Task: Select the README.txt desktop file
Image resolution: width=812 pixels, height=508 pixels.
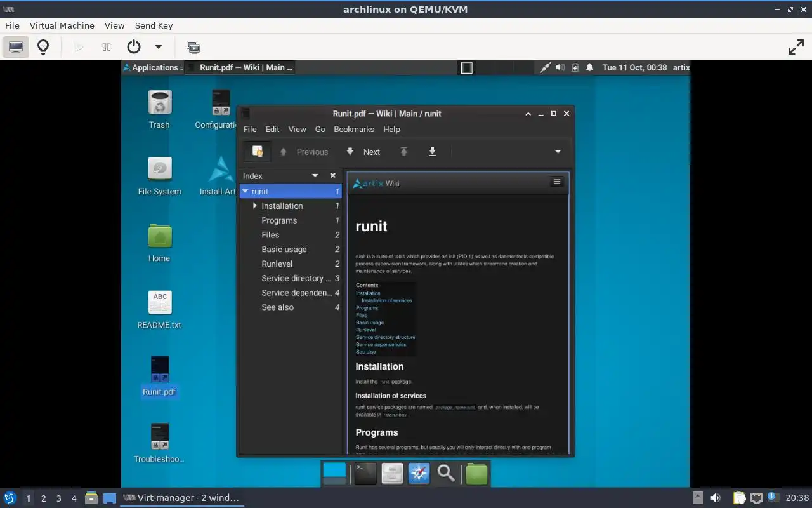Action: [159, 310]
